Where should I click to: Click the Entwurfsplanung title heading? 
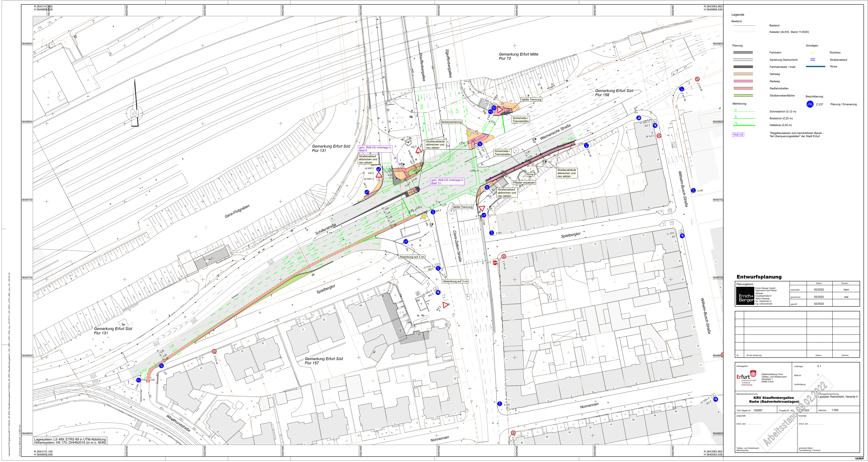tap(759, 277)
